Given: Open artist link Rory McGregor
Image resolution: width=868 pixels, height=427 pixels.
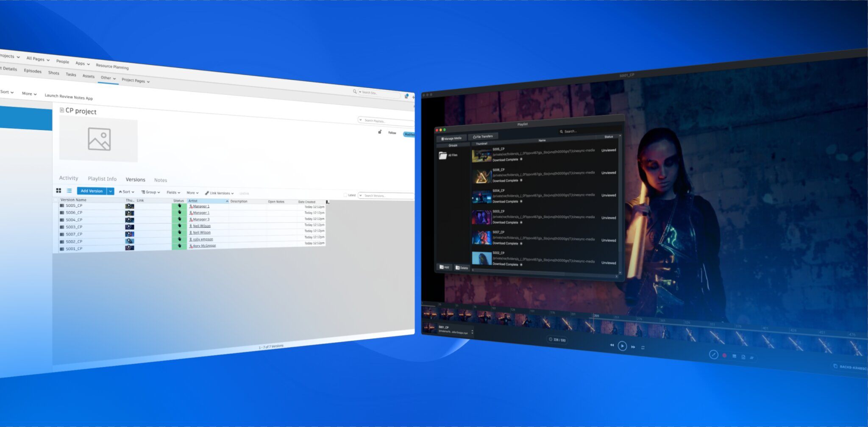Looking at the screenshot, I should 204,246.
